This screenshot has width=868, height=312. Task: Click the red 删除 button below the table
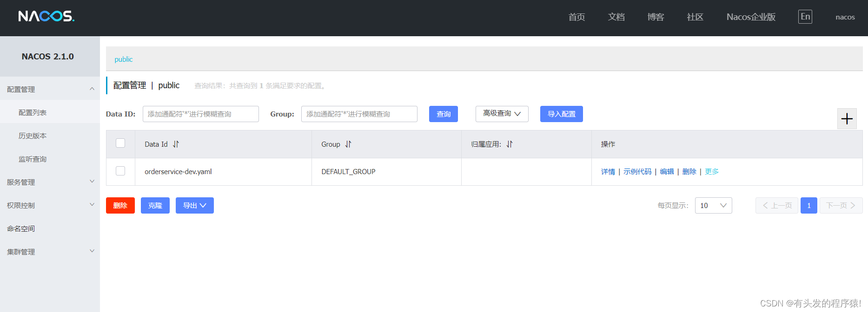coord(120,206)
